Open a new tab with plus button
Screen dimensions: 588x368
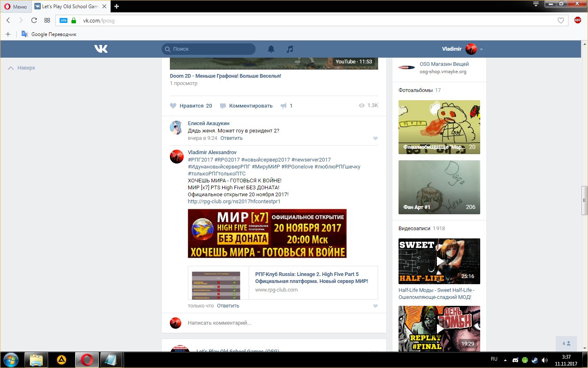coord(117,6)
